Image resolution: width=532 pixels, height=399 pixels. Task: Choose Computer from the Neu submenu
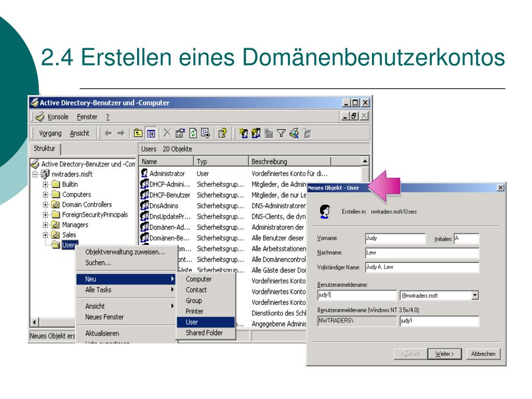pos(206,279)
